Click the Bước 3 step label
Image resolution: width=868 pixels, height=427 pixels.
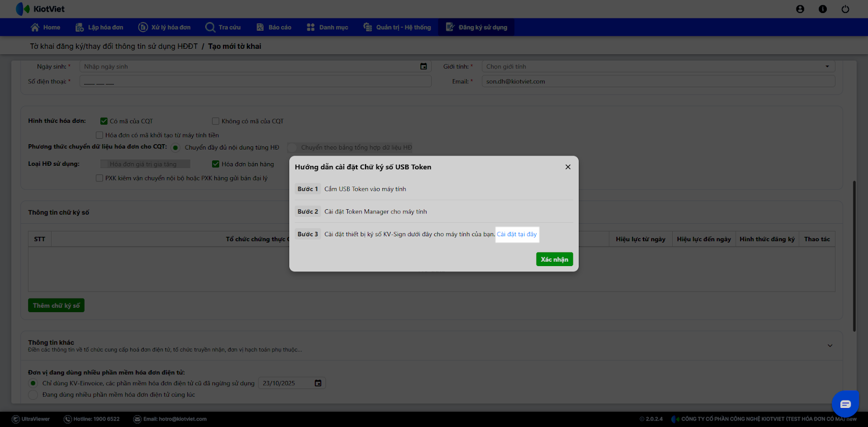[x=308, y=234]
